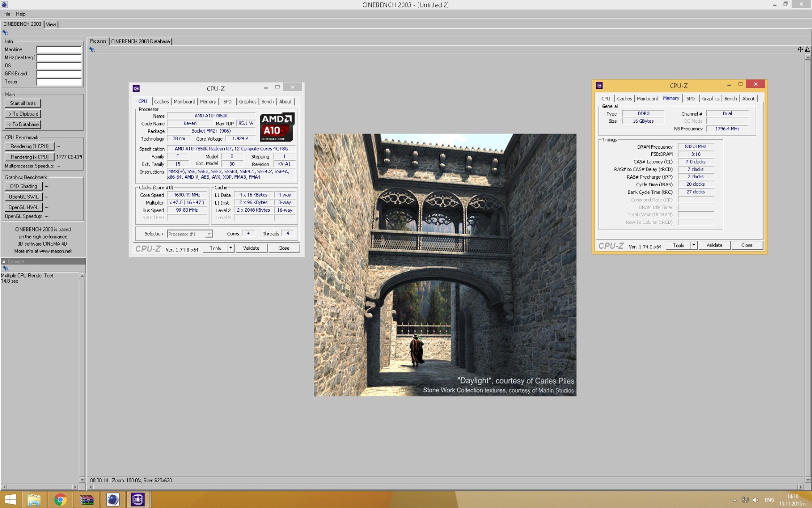Open the Help menu
The height and width of the screenshot is (508, 812).
coord(21,14)
